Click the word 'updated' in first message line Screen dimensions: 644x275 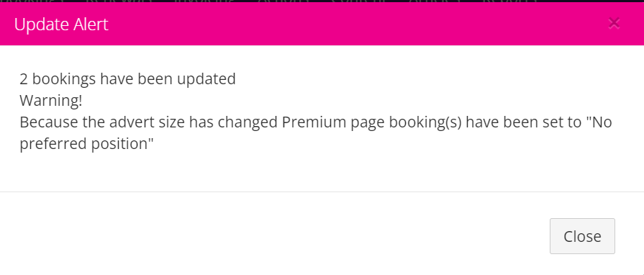(x=207, y=78)
